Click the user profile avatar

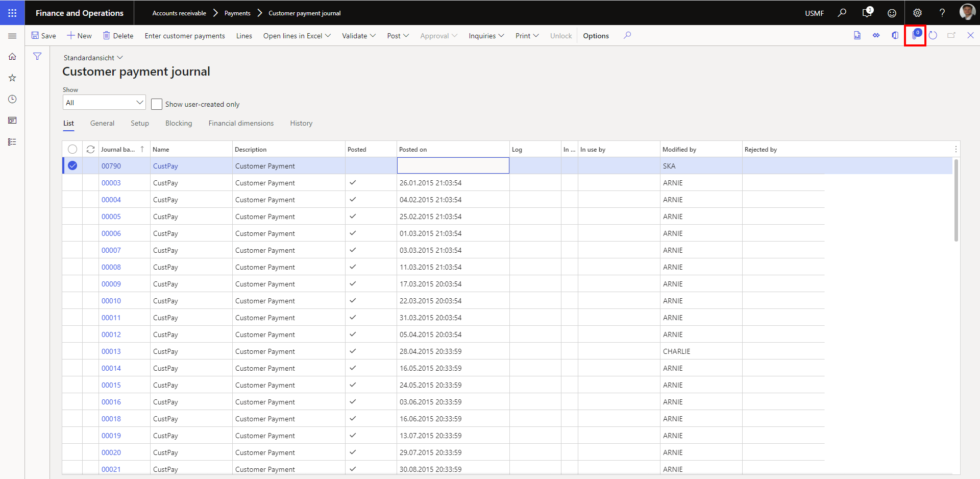click(x=967, y=12)
